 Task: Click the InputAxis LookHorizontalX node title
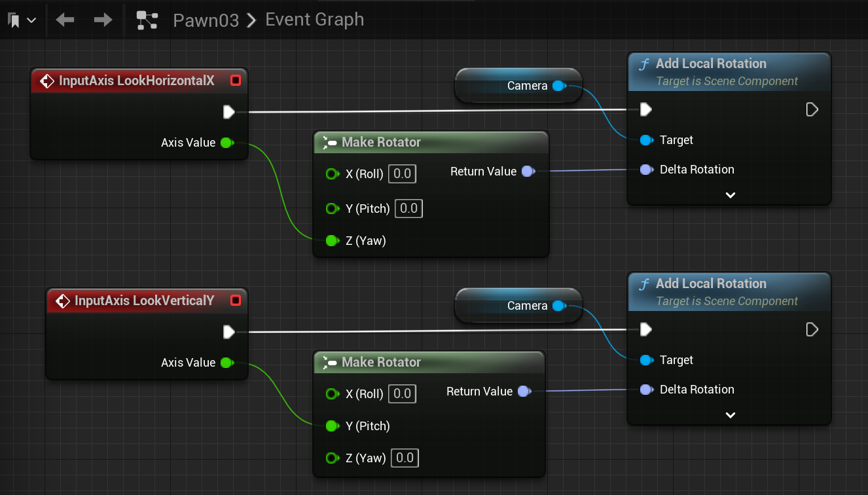pos(137,81)
